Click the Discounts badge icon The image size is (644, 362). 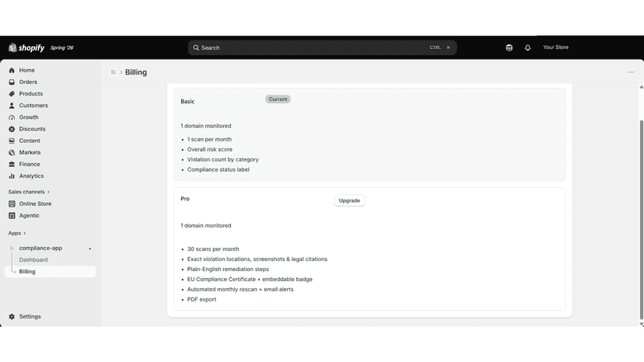click(x=12, y=129)
